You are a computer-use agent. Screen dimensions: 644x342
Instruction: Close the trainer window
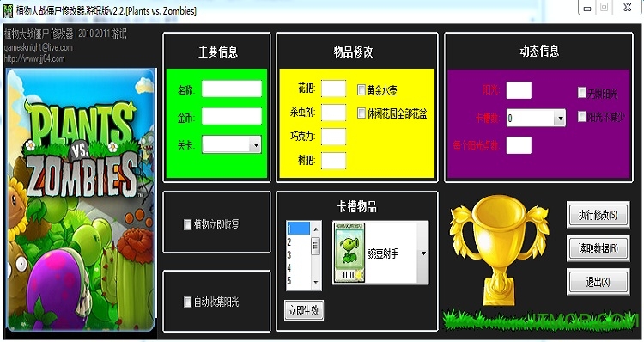tap(627, 8)
